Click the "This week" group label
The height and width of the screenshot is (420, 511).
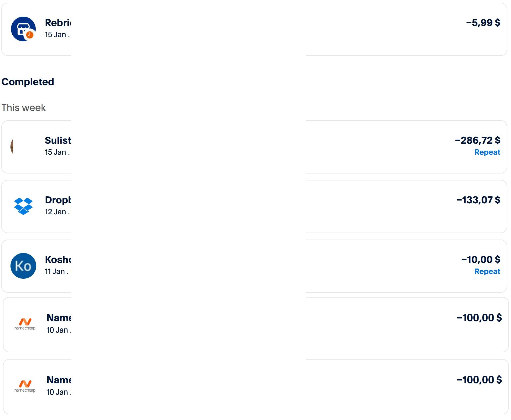click(x=24, y=108)
